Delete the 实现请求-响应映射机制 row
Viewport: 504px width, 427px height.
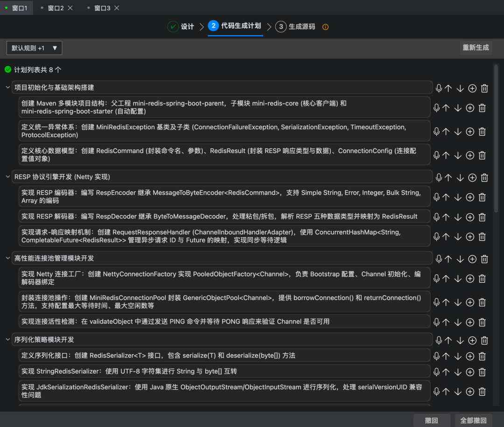click(x=482, y=237)
